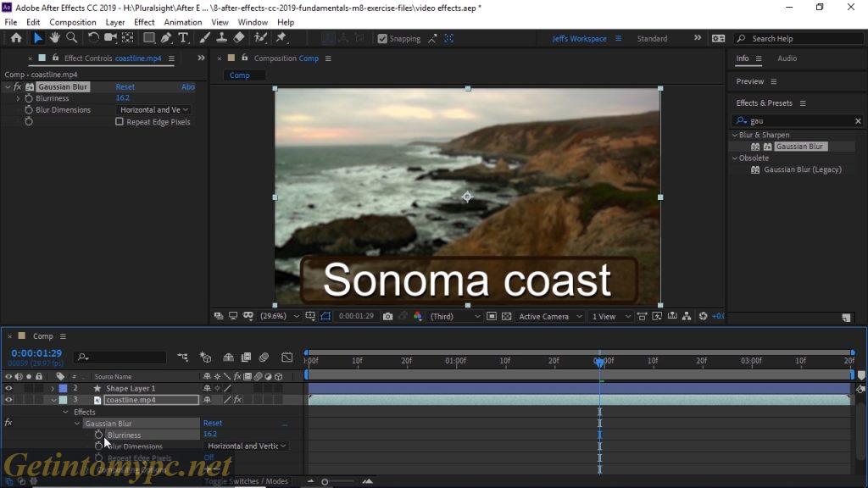This screenshot has height=488, width=868.
Task: Open the resolution (Third) dropdown
Action: pos(455,317)
